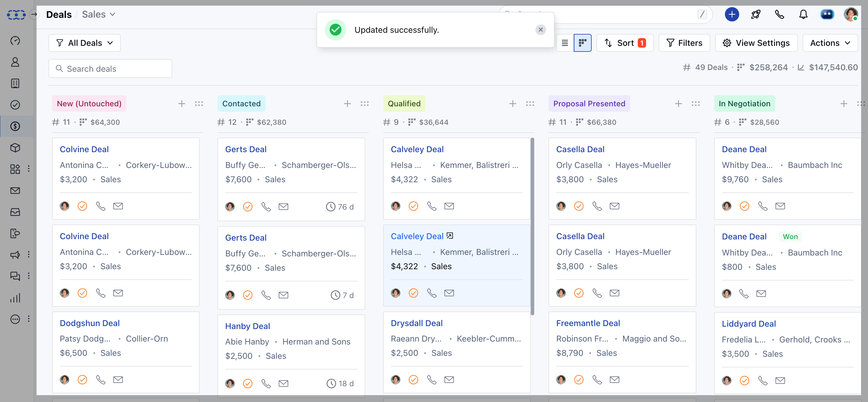Open the Deals breadcrumb menu item
The width and height of the screenshot is (868, 402).
tap(59, 14)
